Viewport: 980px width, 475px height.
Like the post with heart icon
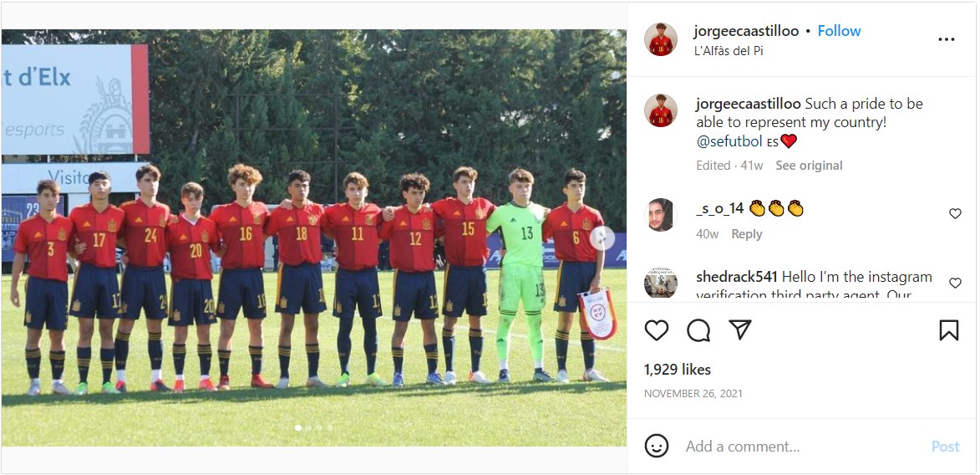656,329
